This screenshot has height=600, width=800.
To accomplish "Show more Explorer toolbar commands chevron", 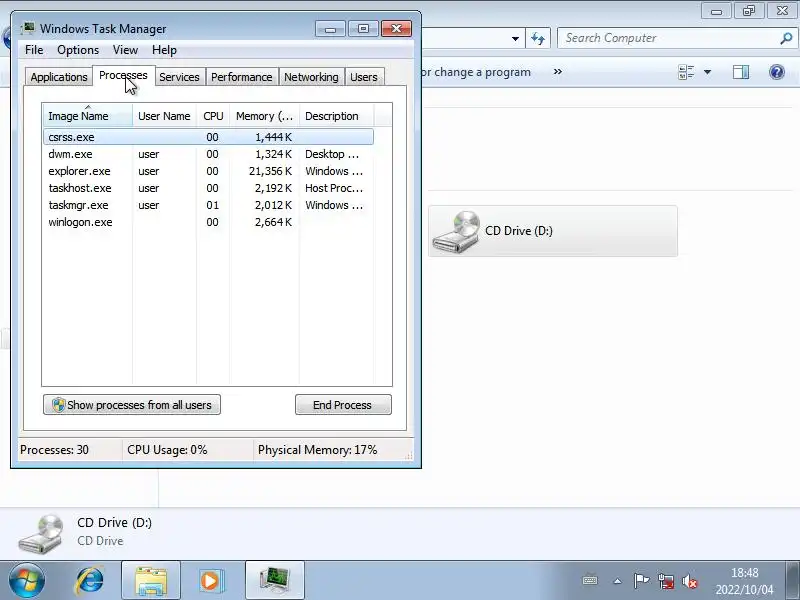I will point(558,72).
